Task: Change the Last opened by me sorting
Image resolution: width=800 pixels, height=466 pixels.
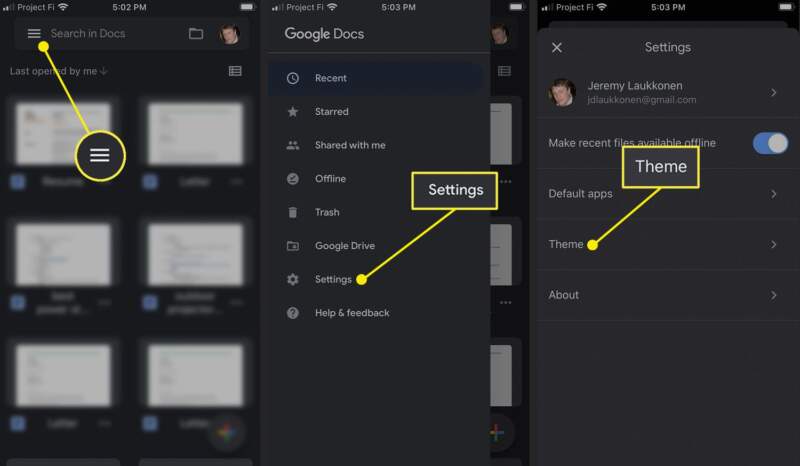Action: coord(58,71)
